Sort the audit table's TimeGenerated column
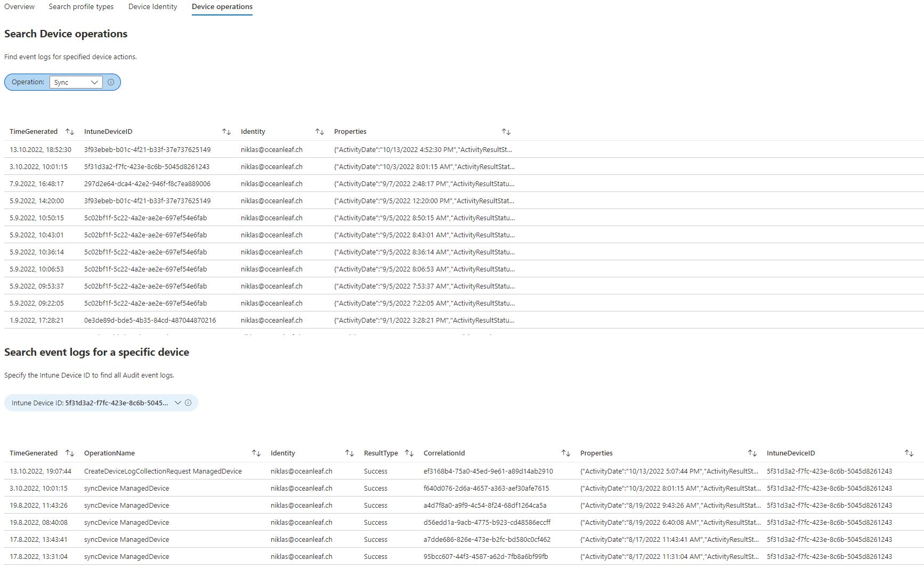 [70, 453]
